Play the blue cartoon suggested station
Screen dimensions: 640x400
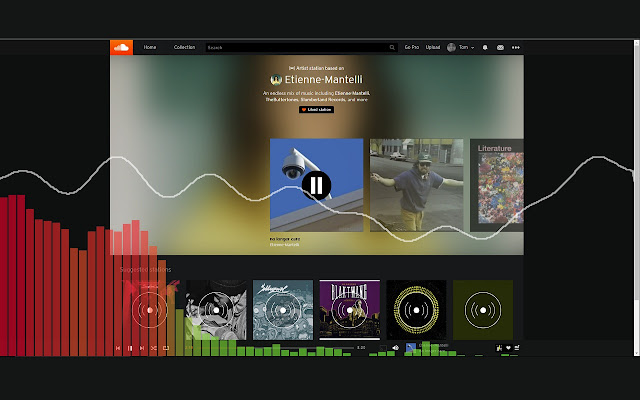tap(283, 310)
